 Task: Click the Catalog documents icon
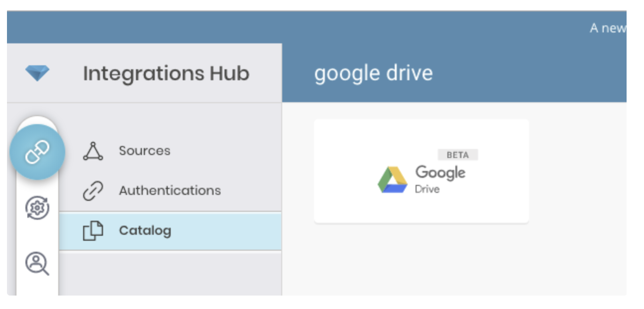point(93,231)
